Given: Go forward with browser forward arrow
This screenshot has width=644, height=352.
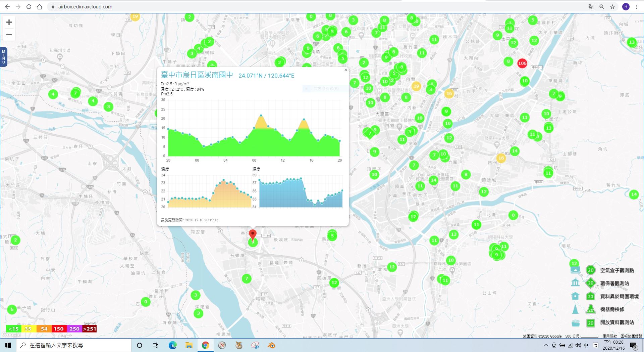Looking at the screenshot, I should [18, 7].
